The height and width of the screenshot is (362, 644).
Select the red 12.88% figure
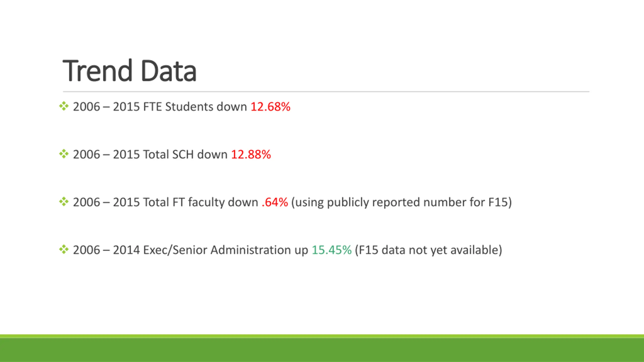[251, 154]
